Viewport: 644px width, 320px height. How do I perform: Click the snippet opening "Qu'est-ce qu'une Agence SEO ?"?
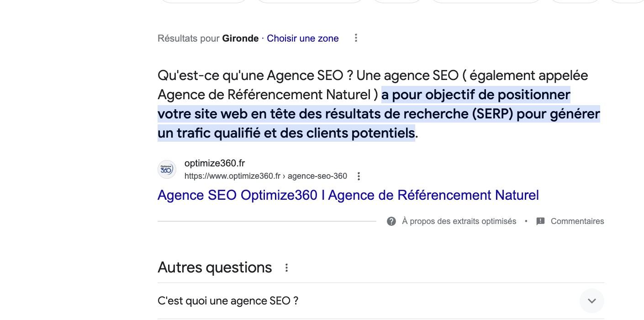255,75
